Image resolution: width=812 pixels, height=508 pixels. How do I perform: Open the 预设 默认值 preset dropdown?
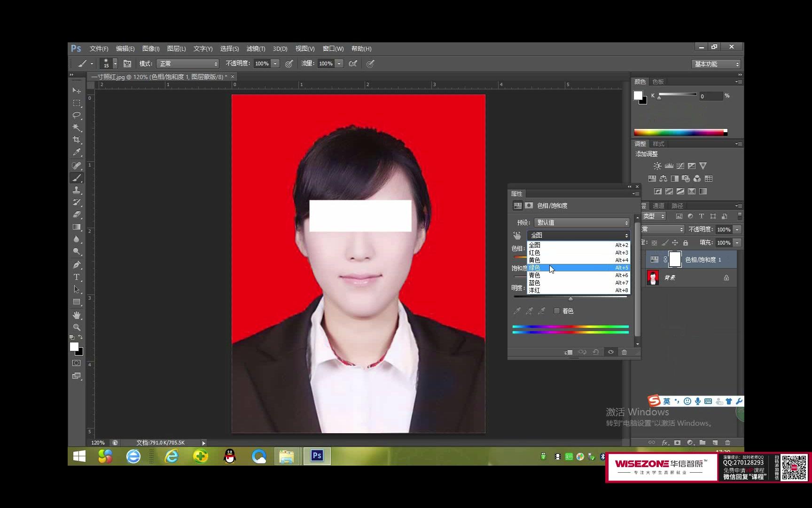pos(582,222)
